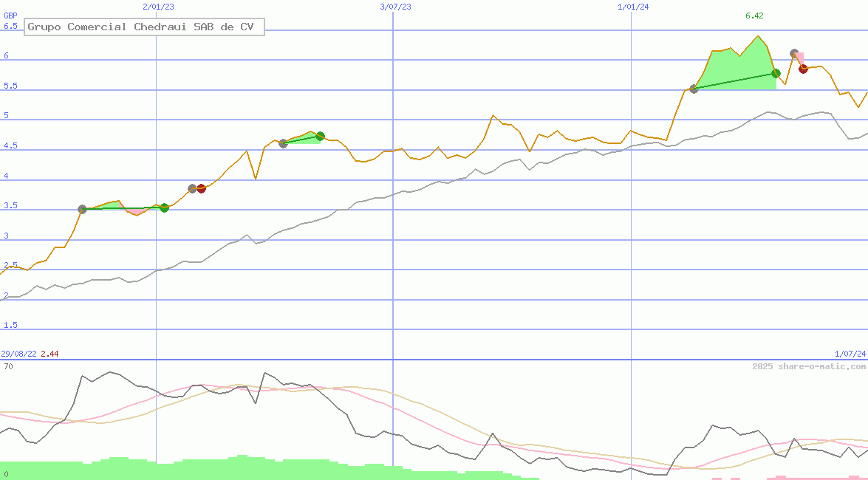Viewport: 868px width, 480px height.
Task: Click gray entry marker at 5.5 level
Action: (x=694, y=89)
